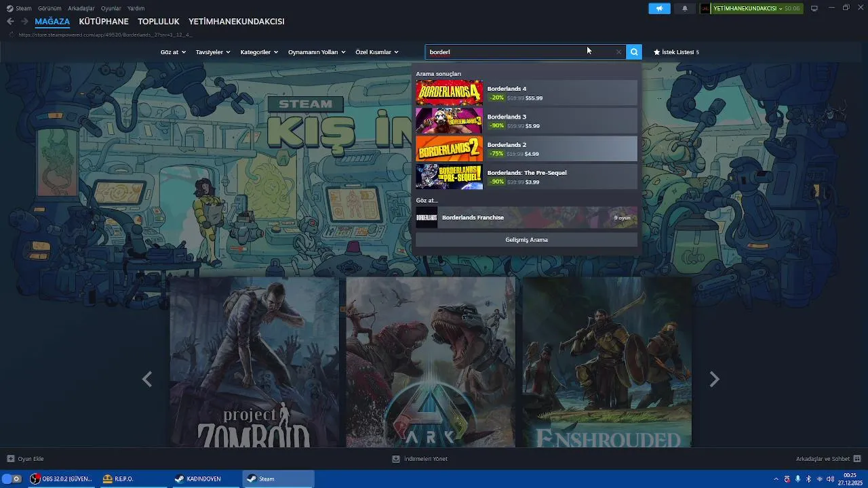Click the Oyun Ekle label
The height and width of the screenshot is (488, 868).
[31, 459]
